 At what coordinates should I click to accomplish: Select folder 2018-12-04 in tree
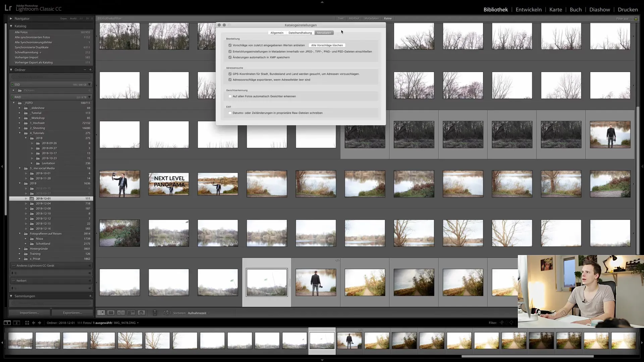51,203
